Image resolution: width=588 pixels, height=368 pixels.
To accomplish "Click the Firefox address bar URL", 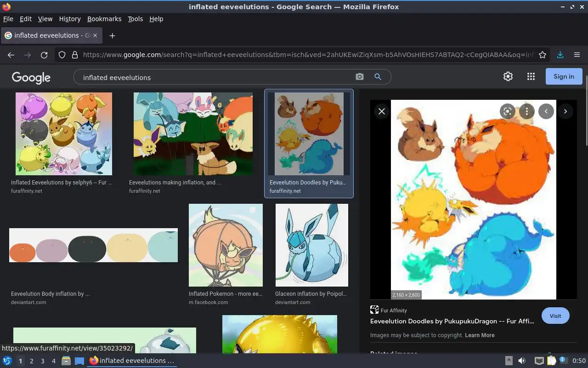I will [308, 55].
